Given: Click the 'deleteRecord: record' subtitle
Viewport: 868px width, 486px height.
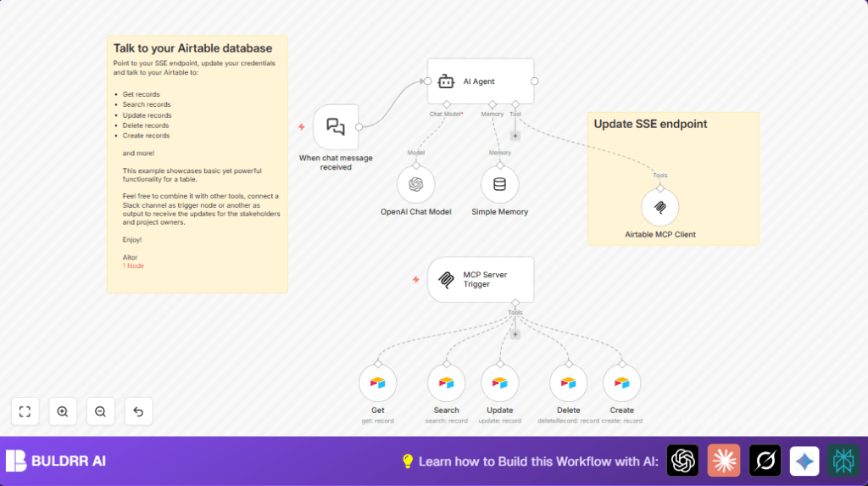Looking at the screenshot, I should [568, 422].
